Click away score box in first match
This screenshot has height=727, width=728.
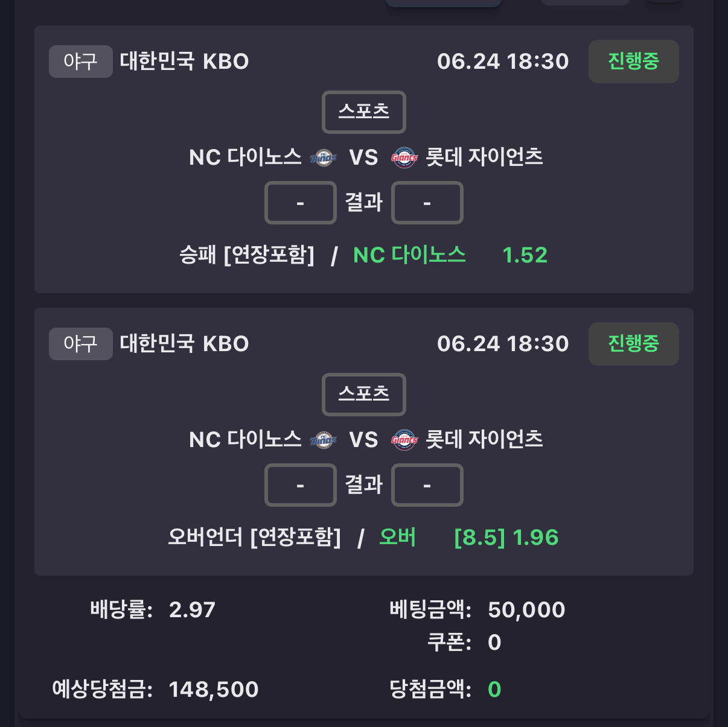tap(427, 203)
